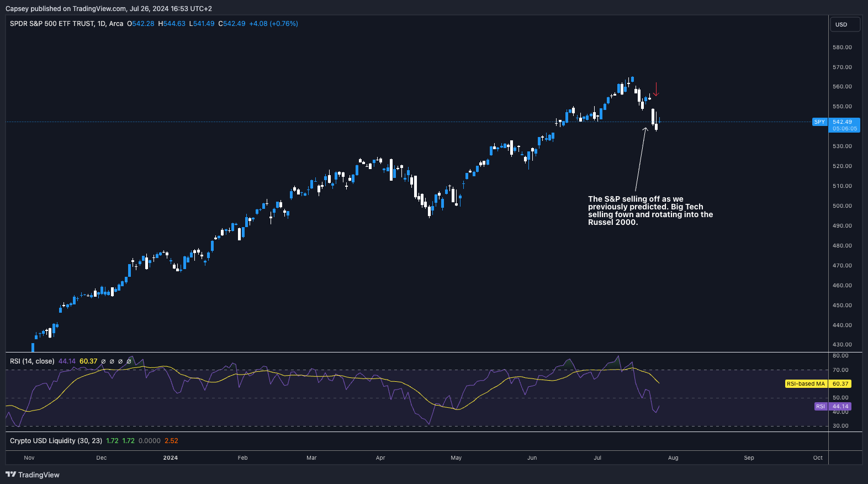Click the 440.00 price axis label
The width and height of the screenshot is (868, 484).
842,325
